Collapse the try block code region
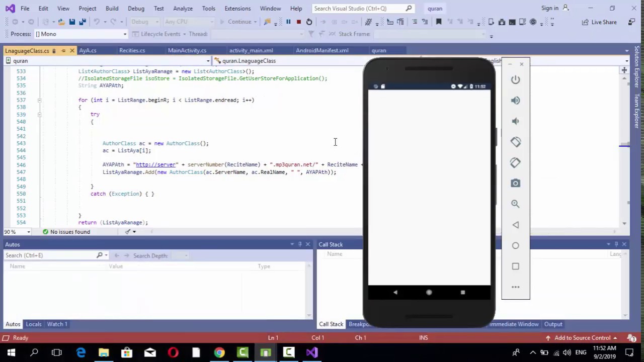Screen dimensions: 644x362 click(x=39, y=115)
